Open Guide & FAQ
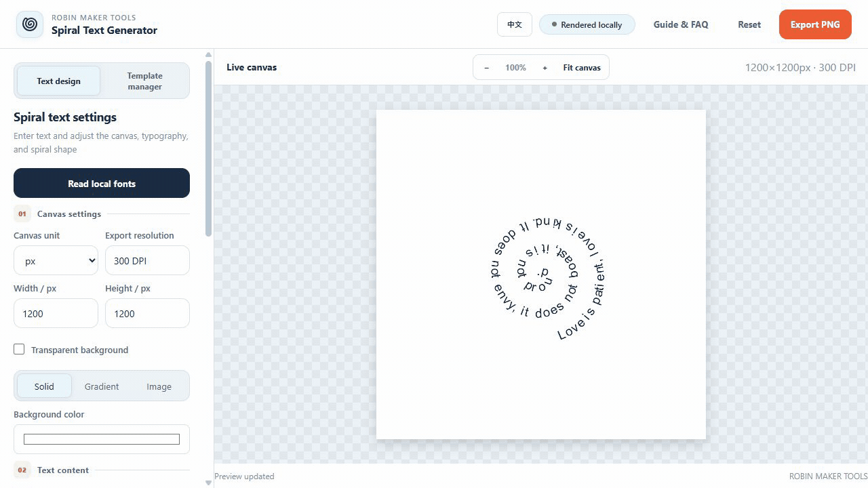The width and height of the screenshot is (868, 488). [x=681, y=24]
